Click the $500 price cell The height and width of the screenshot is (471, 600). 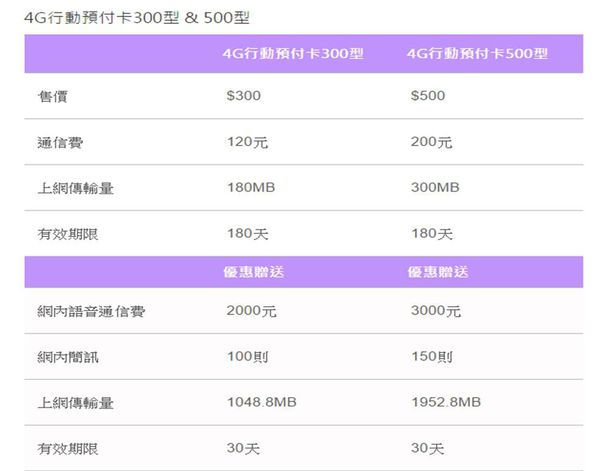tap(427, 96)
